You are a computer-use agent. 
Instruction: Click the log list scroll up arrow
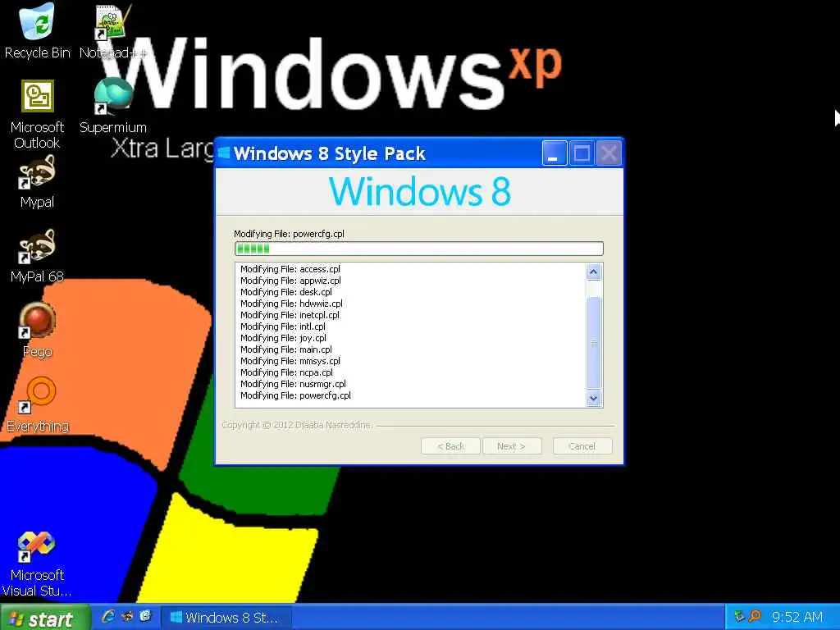[x=593, y=272]
